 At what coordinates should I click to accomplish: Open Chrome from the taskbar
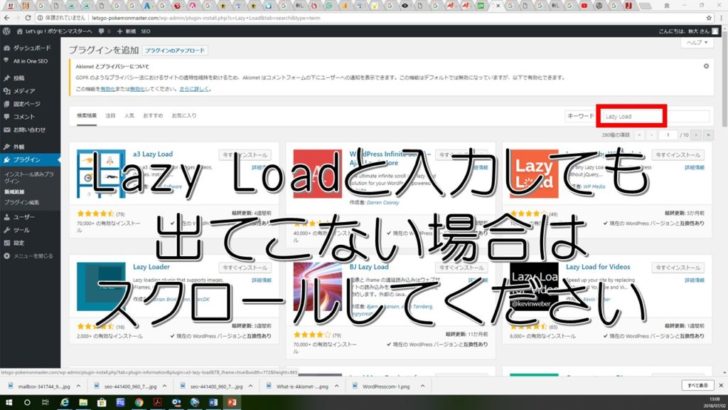click(x=139, y=403)
